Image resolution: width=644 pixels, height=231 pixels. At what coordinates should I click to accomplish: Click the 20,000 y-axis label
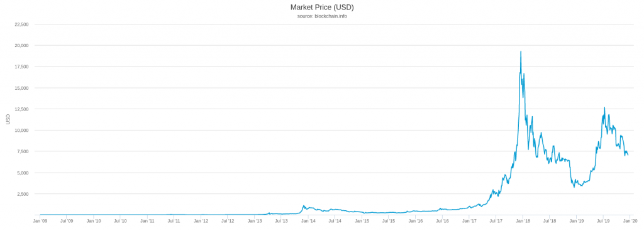[21, 45]
